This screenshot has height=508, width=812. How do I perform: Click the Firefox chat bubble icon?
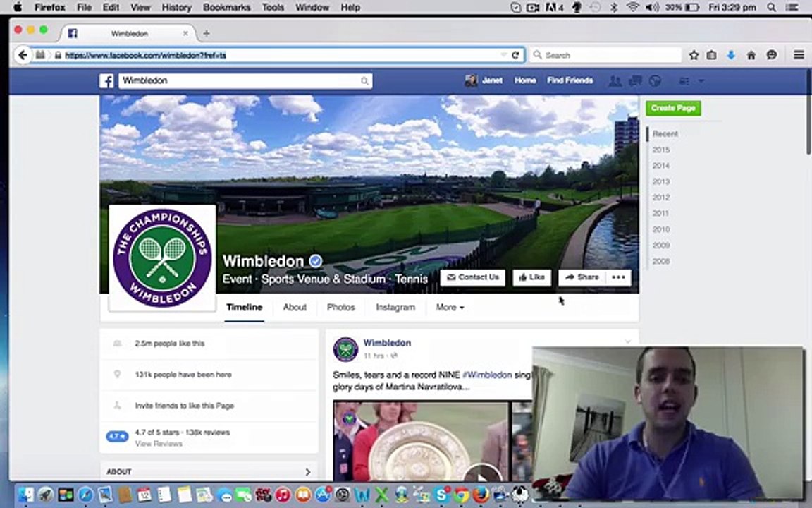pos(772,55)
